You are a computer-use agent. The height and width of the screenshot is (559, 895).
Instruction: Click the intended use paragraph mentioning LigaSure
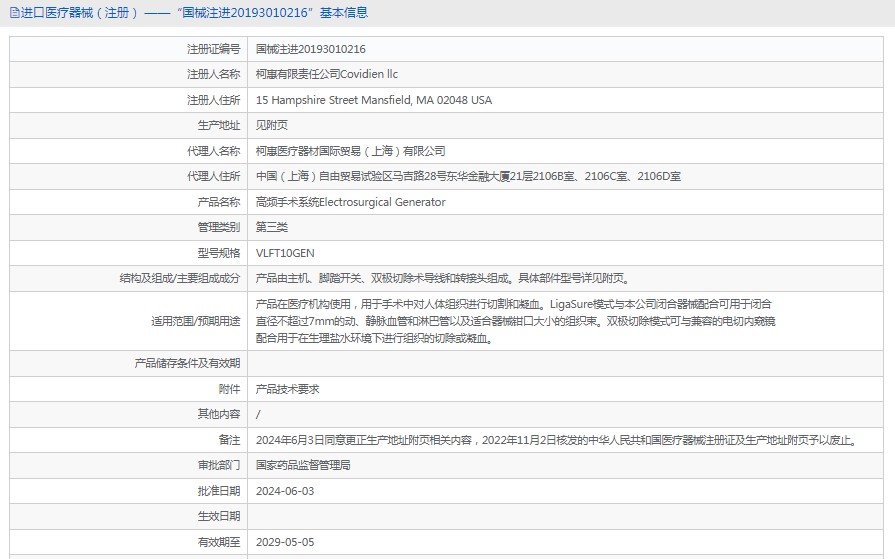(515, 321)
